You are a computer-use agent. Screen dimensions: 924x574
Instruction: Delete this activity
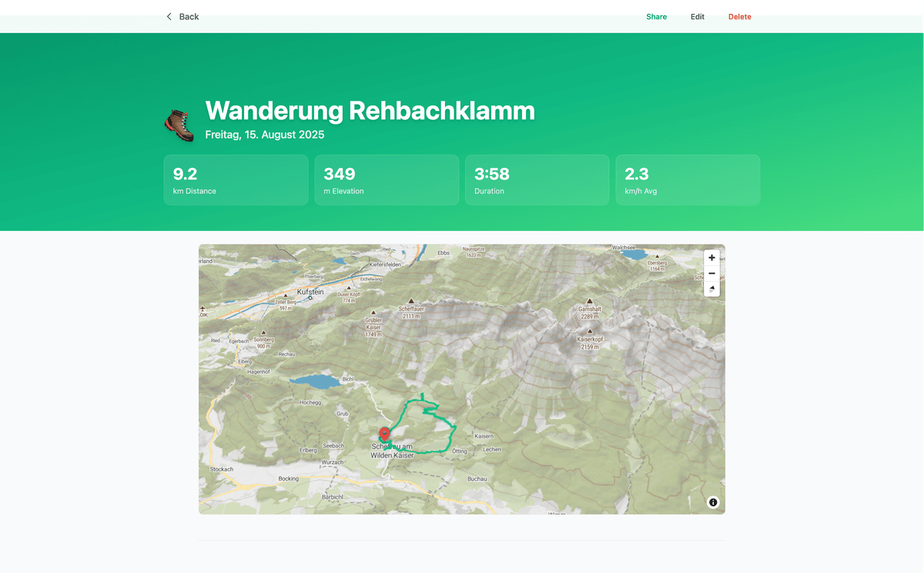[x=740, y=17]
